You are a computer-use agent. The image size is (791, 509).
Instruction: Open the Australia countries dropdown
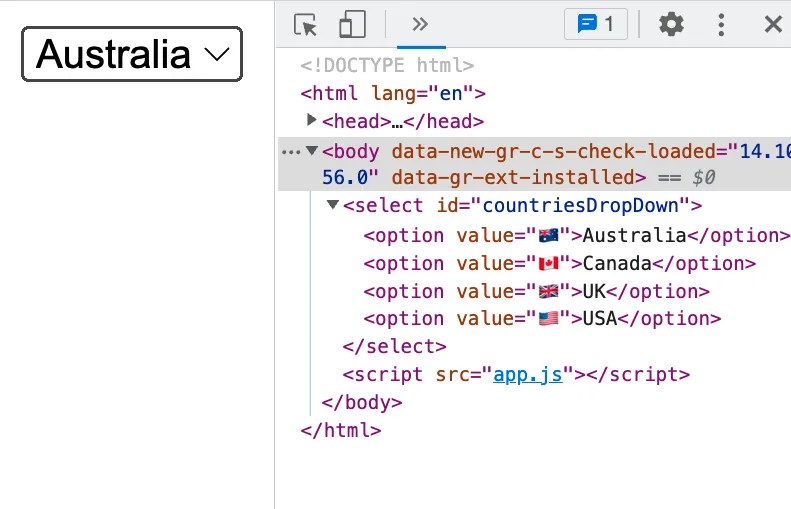pyautogui.click(x=132, y=54)
